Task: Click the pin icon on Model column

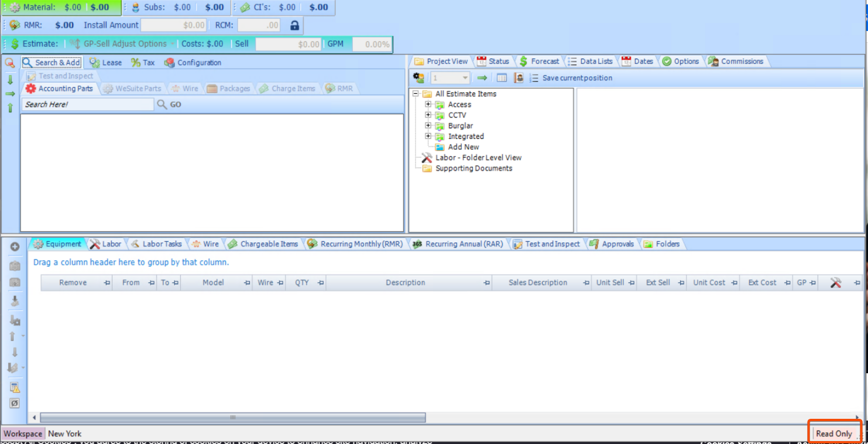Action: [x=246, y=283]
